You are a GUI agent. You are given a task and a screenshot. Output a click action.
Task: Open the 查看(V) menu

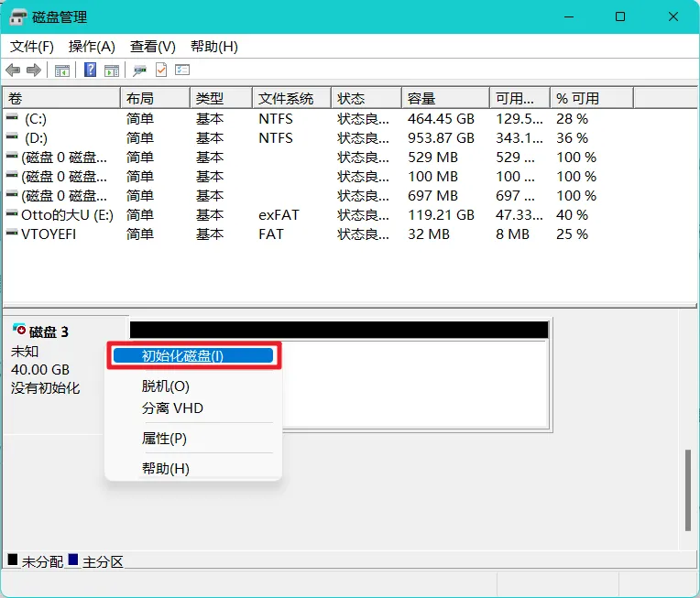tap(153, 47)
